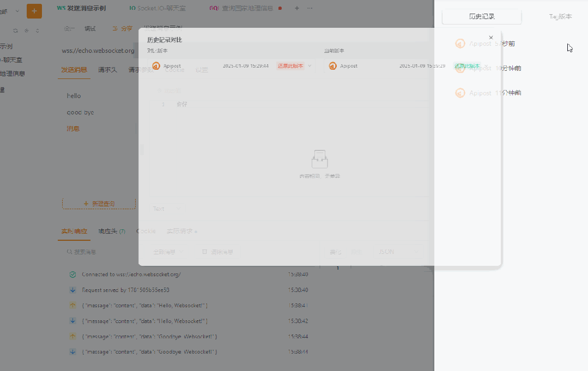Click the green connected check icon
588x371 pixels.
(x=72, y=275)
